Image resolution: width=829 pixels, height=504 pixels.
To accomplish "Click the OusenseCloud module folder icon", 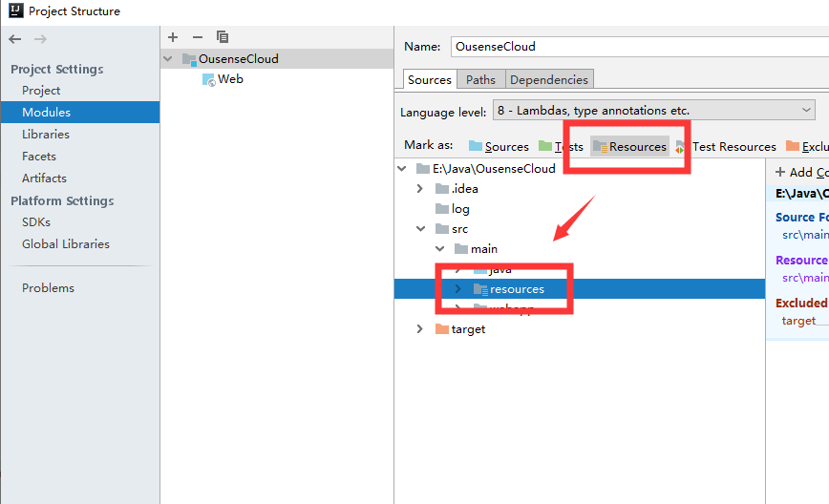I will [189, 59].
